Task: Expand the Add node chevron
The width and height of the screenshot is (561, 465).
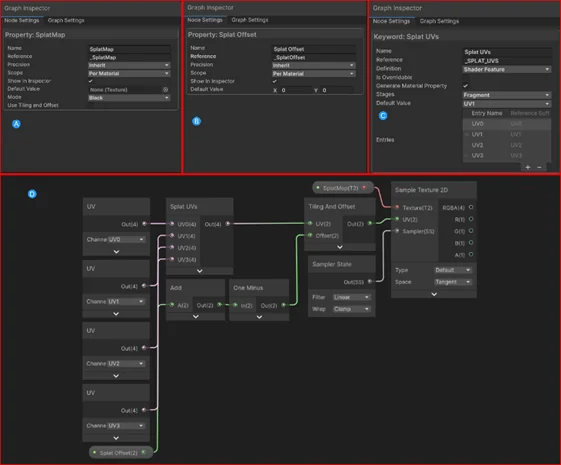Action: (x=196, y=317)
